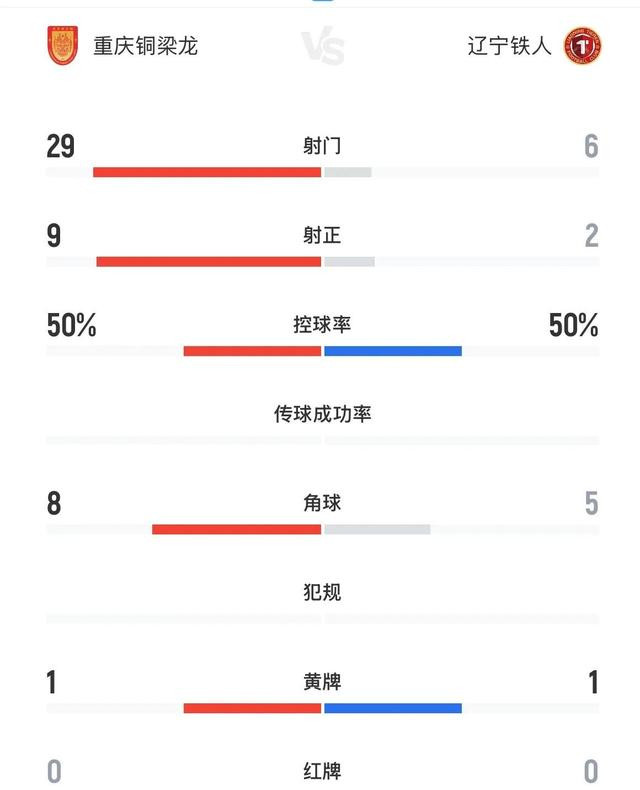The width and height of the screenshot is (640, 790).
Task: Click the blue 控球率 bar for away team
Action: tap(393, 351)
